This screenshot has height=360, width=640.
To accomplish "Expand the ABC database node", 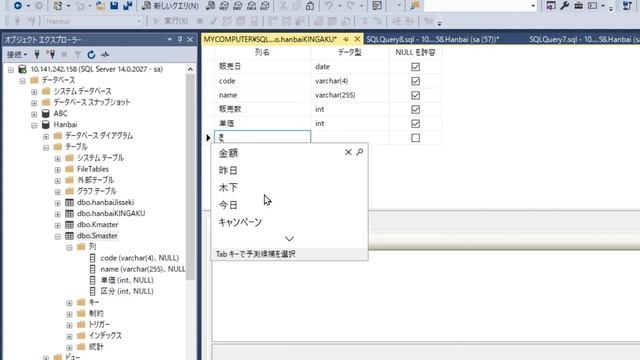I will click(x=34, y=114).
